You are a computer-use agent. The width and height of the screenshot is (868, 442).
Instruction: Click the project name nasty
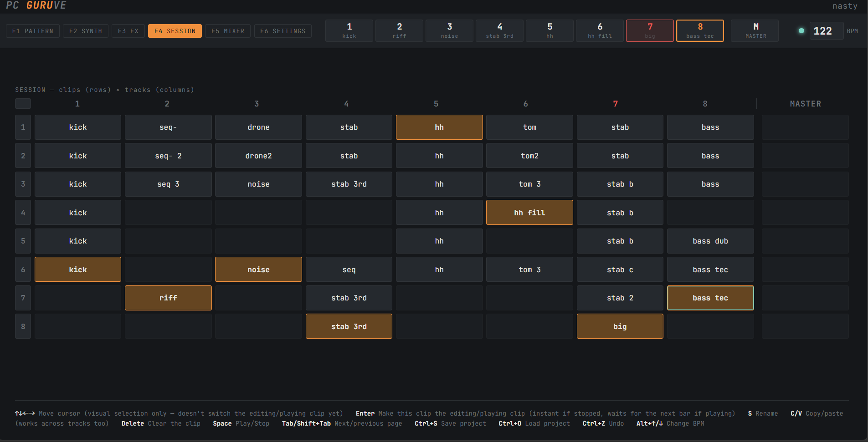click(845, 6)
